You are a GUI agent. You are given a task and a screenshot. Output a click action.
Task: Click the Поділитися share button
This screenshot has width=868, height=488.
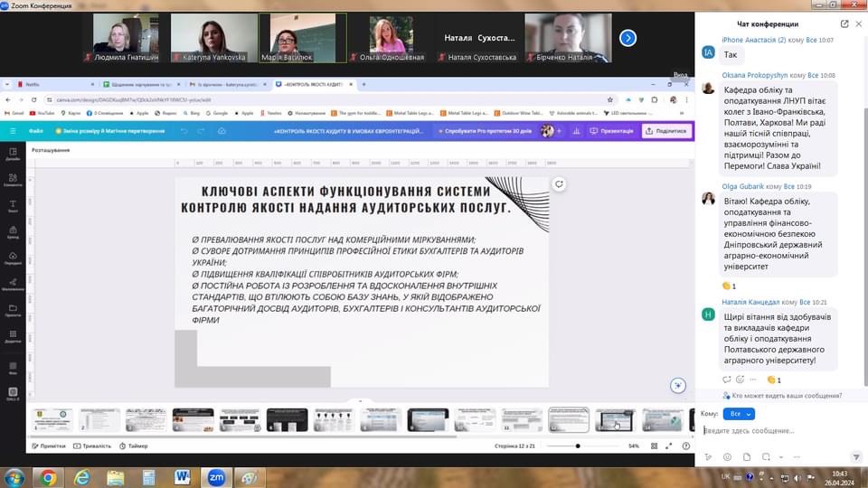[x=666, y=131]
